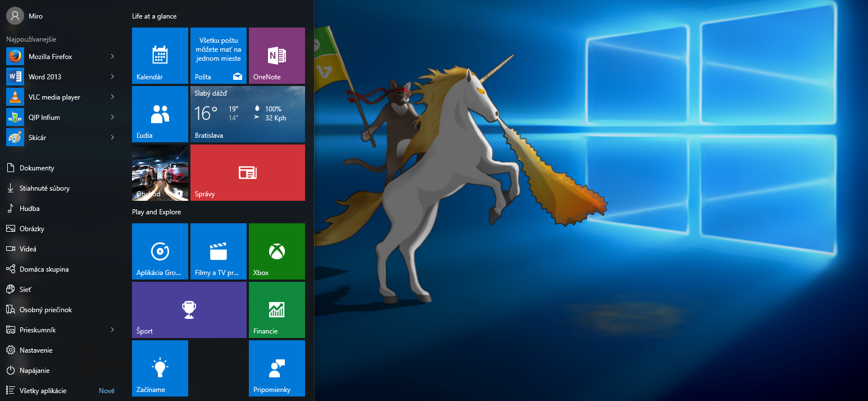
Task: Open the Začíname lightbulb tile
Action: pos(160,368)
